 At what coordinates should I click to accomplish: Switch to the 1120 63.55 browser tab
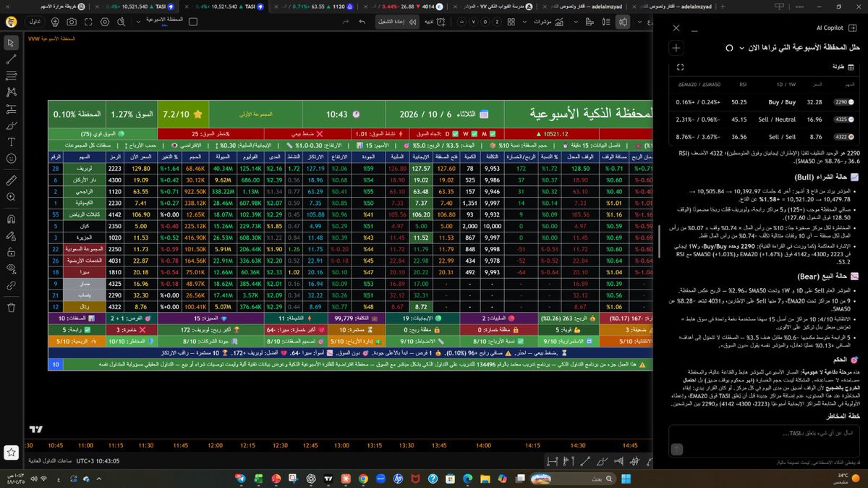(317, 6)
